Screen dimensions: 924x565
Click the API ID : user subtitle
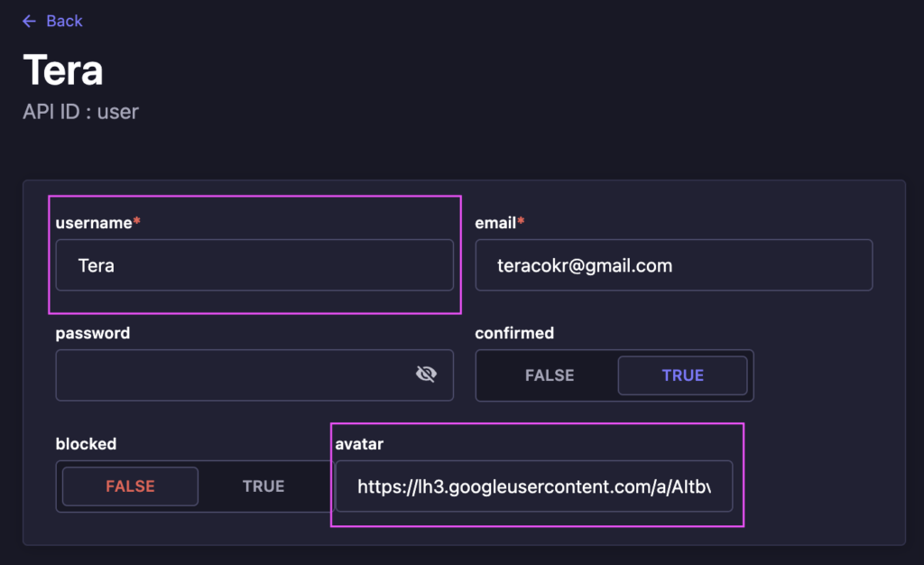80,112
